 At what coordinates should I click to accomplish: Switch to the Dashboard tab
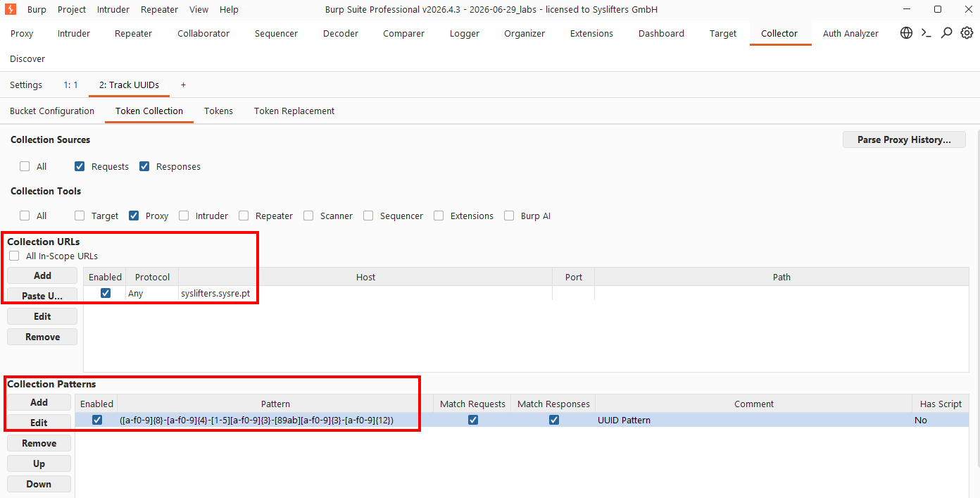coord(661,33)
